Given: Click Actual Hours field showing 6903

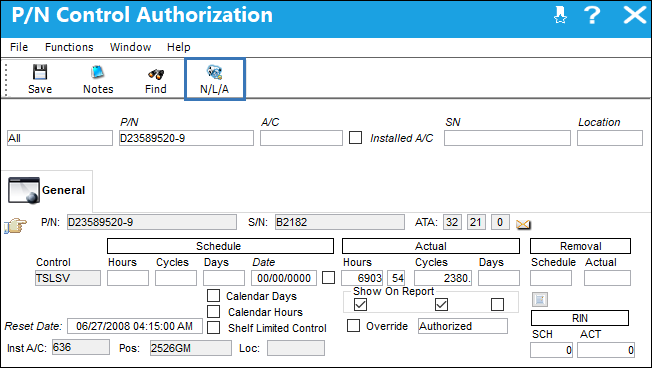Looking at the screenshot, I should (x=362, y=278).
